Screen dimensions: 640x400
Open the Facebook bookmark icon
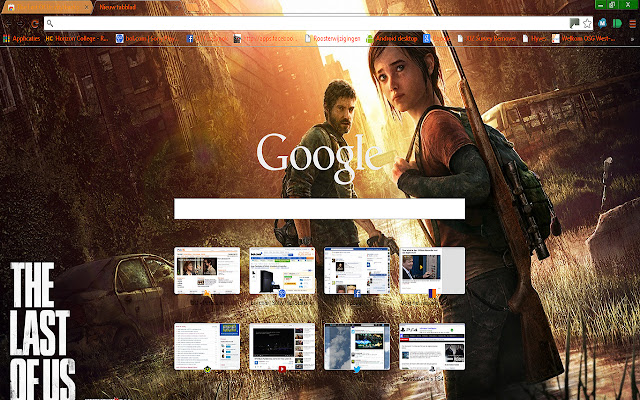[190, 39]
